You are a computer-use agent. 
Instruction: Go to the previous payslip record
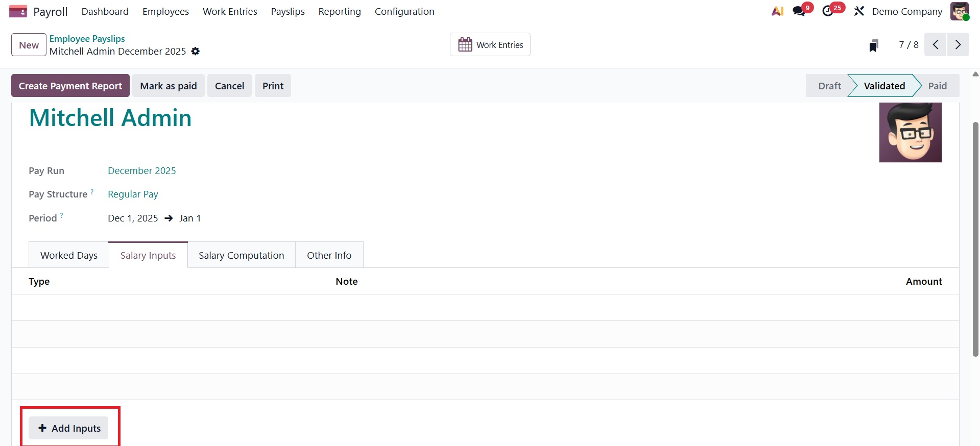coord(936,45)
